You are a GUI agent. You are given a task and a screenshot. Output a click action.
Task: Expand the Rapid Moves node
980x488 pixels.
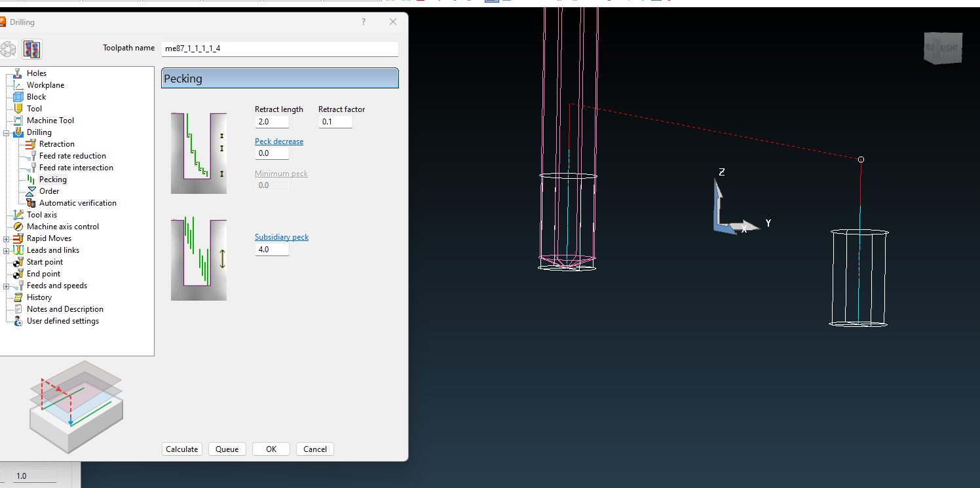tap(7, 239)
